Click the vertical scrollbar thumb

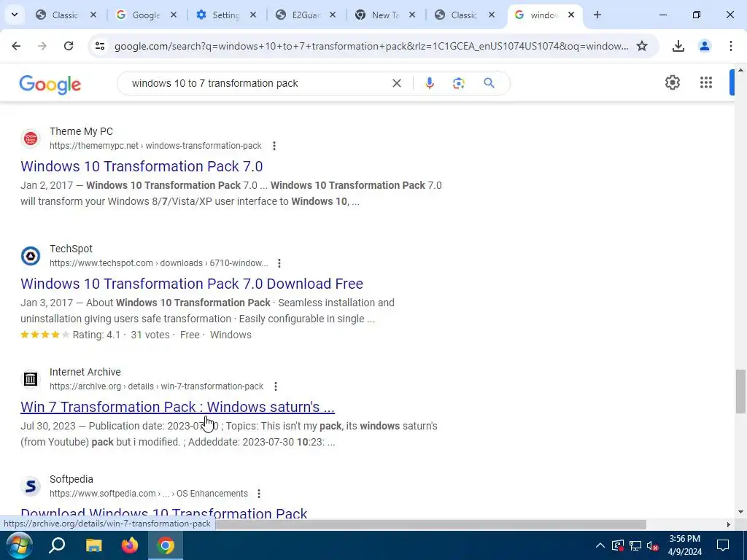(x=741, y=392)
